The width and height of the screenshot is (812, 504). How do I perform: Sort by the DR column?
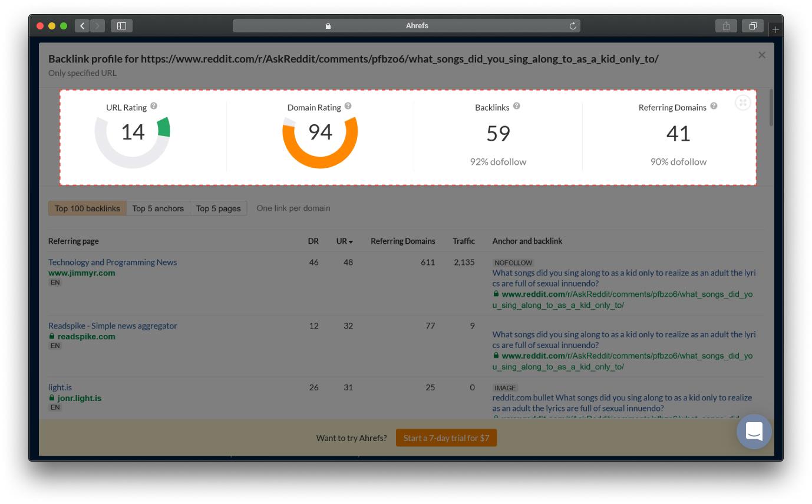coord(313,241)
